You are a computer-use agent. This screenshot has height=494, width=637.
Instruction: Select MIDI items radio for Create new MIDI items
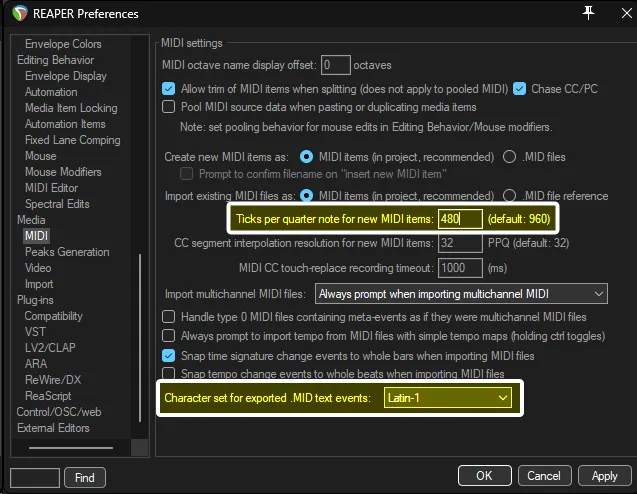[306, 157]
